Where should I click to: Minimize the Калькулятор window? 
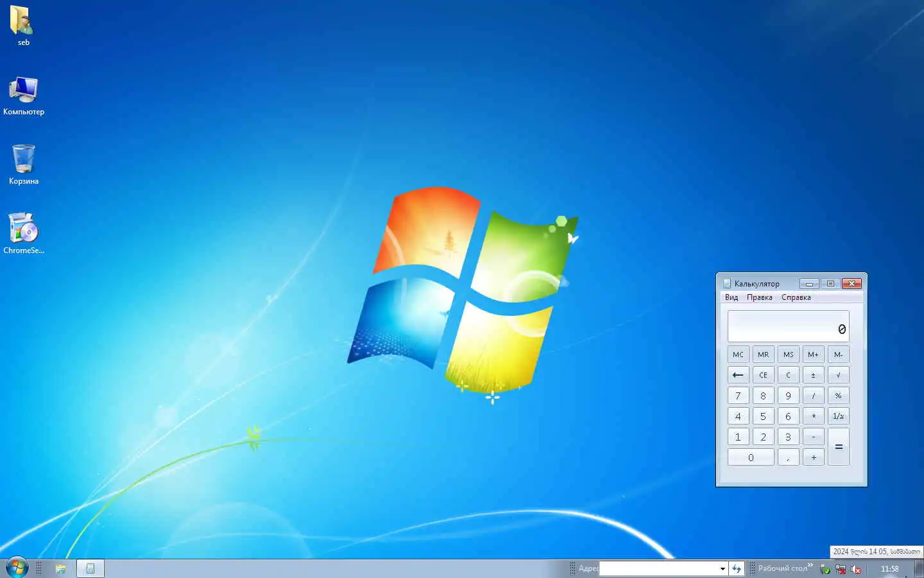click(x=809, y=283)
